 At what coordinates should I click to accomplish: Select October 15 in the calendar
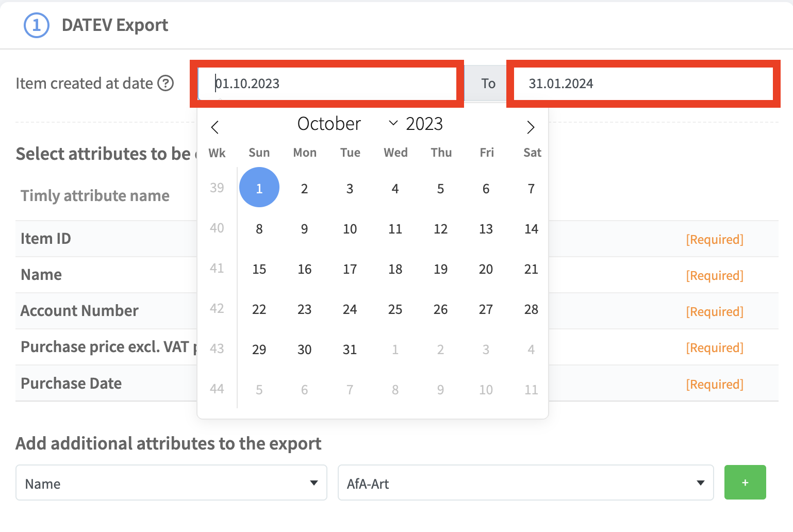[x=259, y=269]
